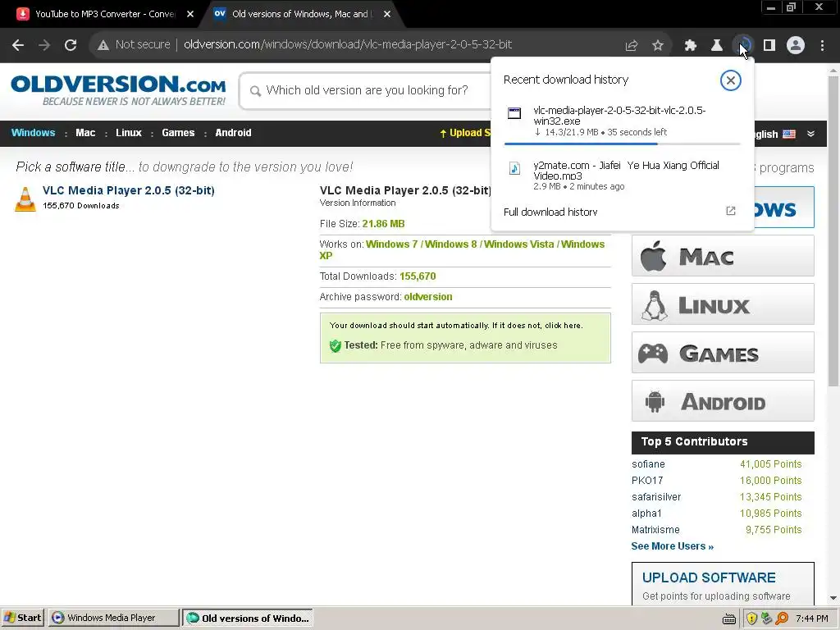
Task: Click the scrollbar down arrow
Action: tap(833, 598)
